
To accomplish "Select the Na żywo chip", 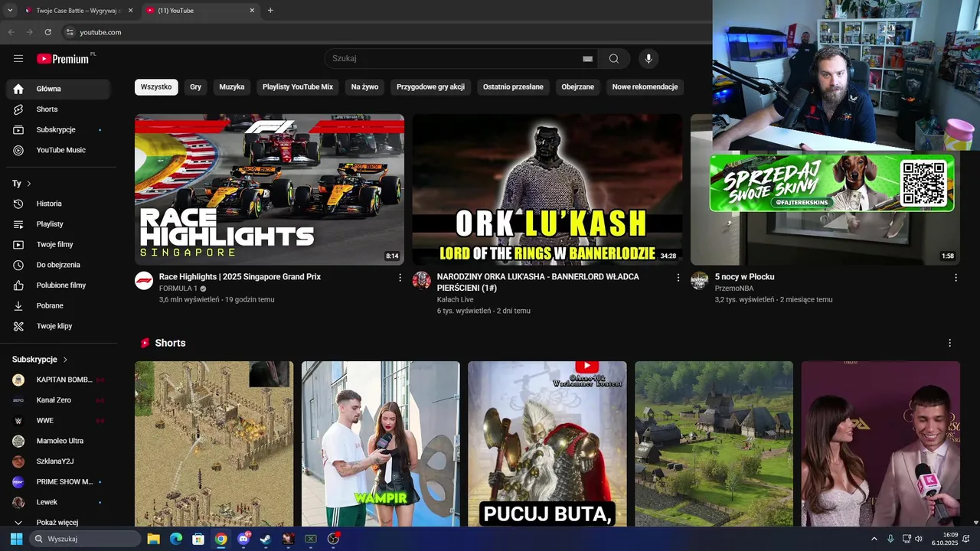I will click(365, 87).
